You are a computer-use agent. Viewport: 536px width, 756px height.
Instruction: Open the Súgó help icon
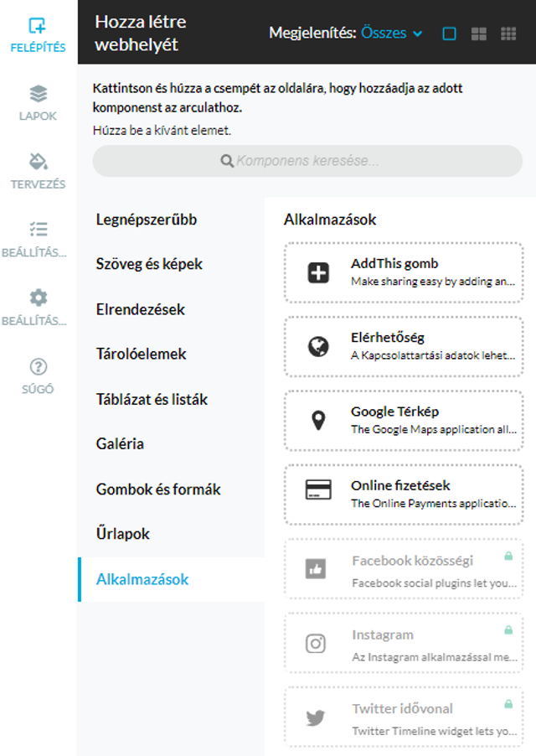click(x=38, y=367)
